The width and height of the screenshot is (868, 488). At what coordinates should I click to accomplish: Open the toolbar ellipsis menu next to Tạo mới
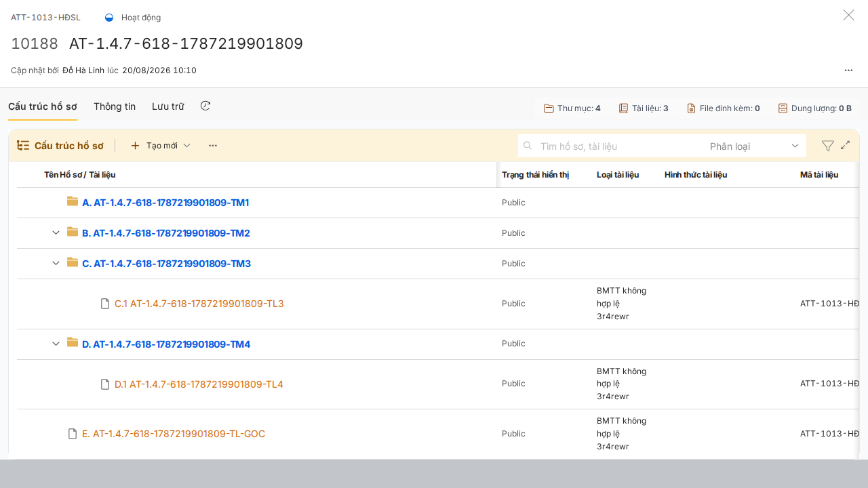pos(213,146)
